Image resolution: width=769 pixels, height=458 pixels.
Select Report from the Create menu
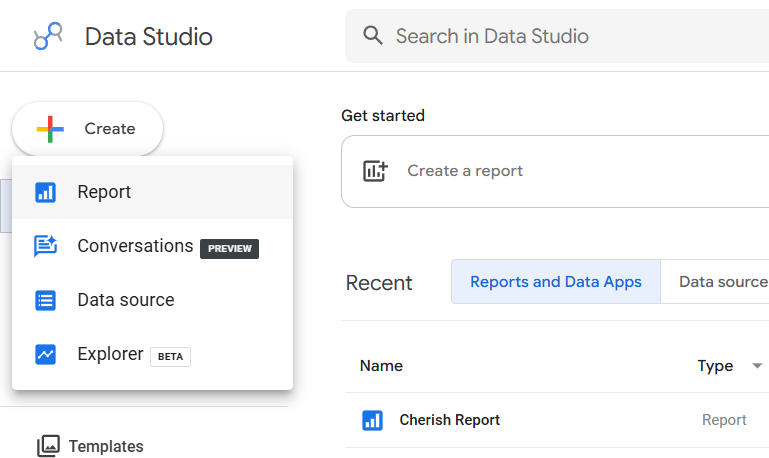click(153, 192)
